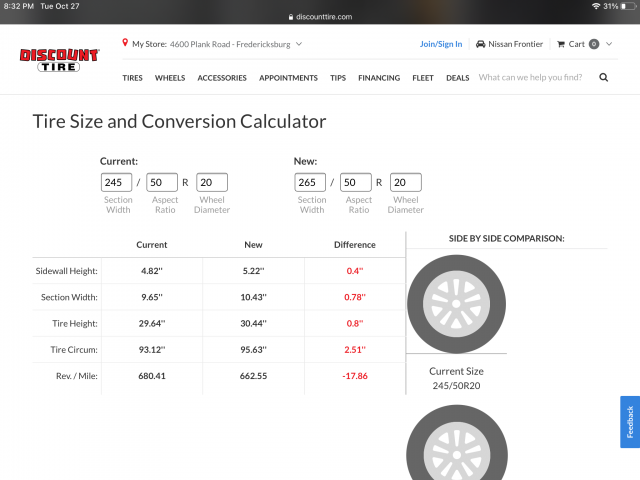Open the Join/Sign In link
640x480 pixels.
pos(441,44)
